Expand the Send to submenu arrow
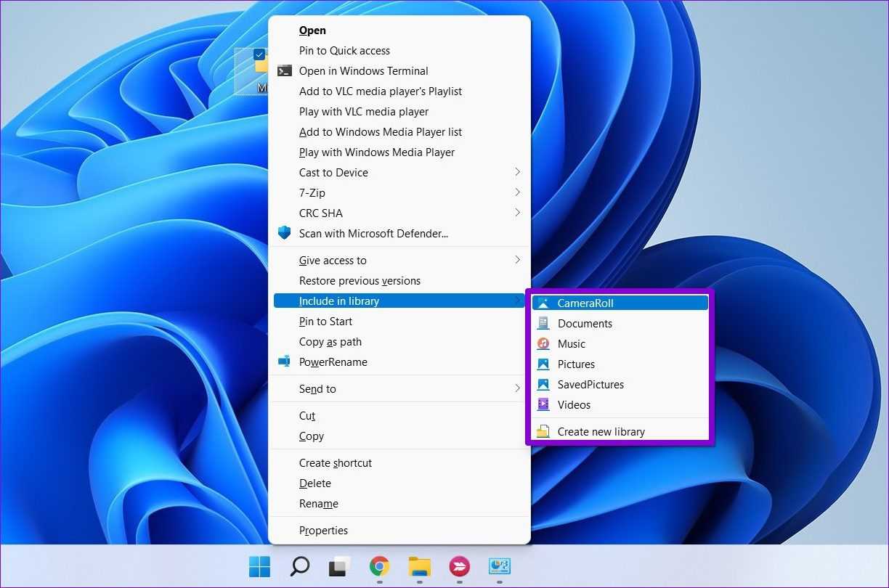The height and width of the screenshot is (588, 889). (x=517, y=389)
